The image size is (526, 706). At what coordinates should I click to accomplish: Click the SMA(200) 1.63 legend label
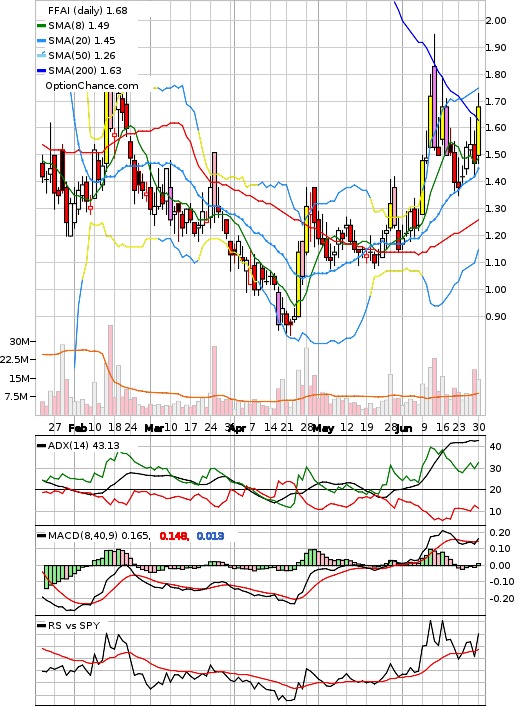coord(85,70)
